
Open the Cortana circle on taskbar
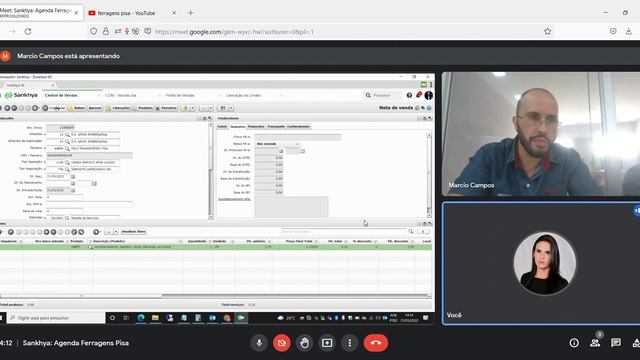(x=112, y=318)
